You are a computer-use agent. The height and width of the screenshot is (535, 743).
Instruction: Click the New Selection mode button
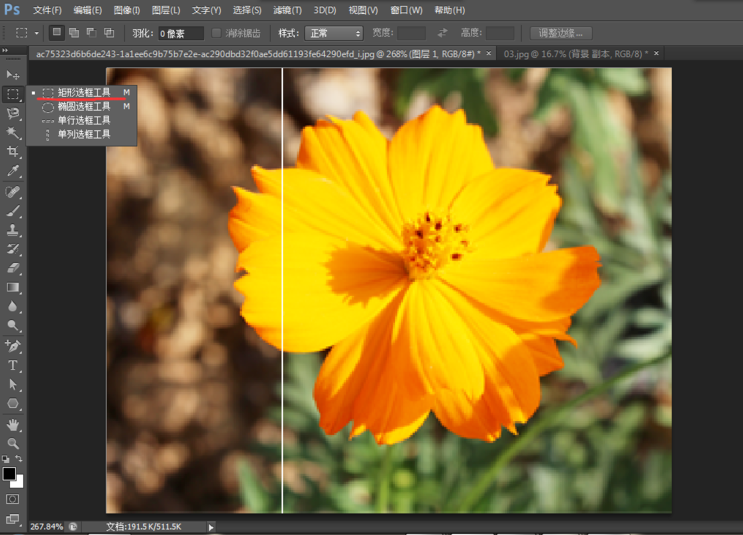pyautogui.click(x=57, y=33)
